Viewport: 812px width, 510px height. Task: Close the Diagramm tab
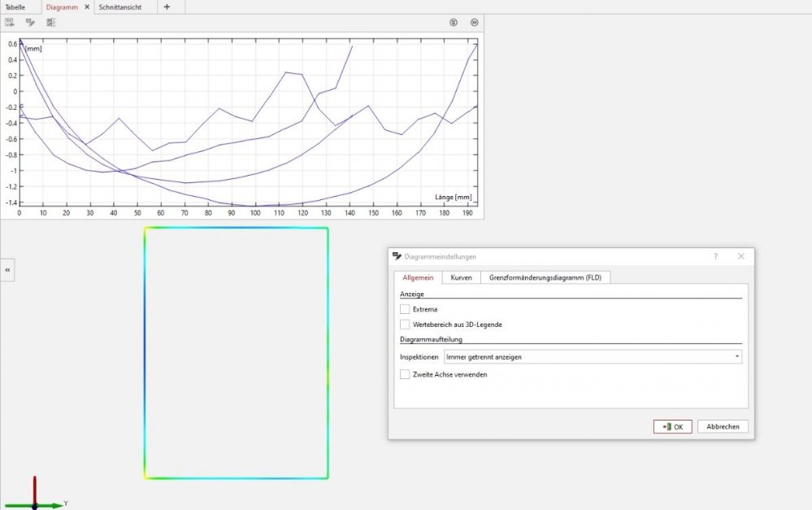tap(87, 7)
